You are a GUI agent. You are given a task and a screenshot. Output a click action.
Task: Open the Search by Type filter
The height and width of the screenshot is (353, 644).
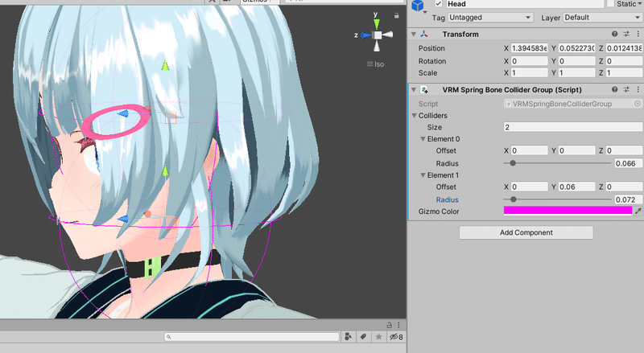(348, 337)
